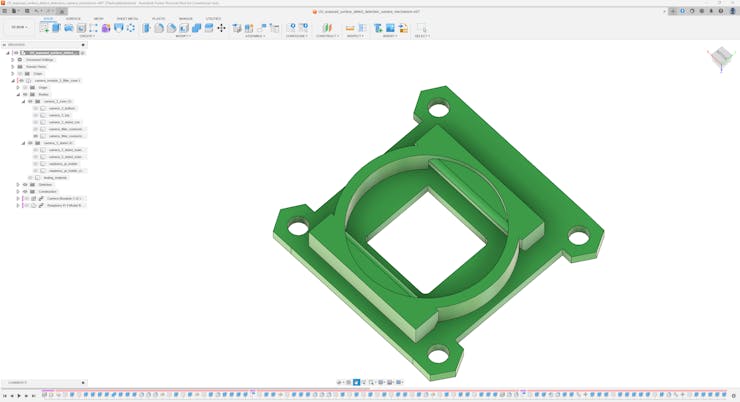This screenshot has height=402, width=740.
Task: Select the Revolve tool
Action: point(68,28)
